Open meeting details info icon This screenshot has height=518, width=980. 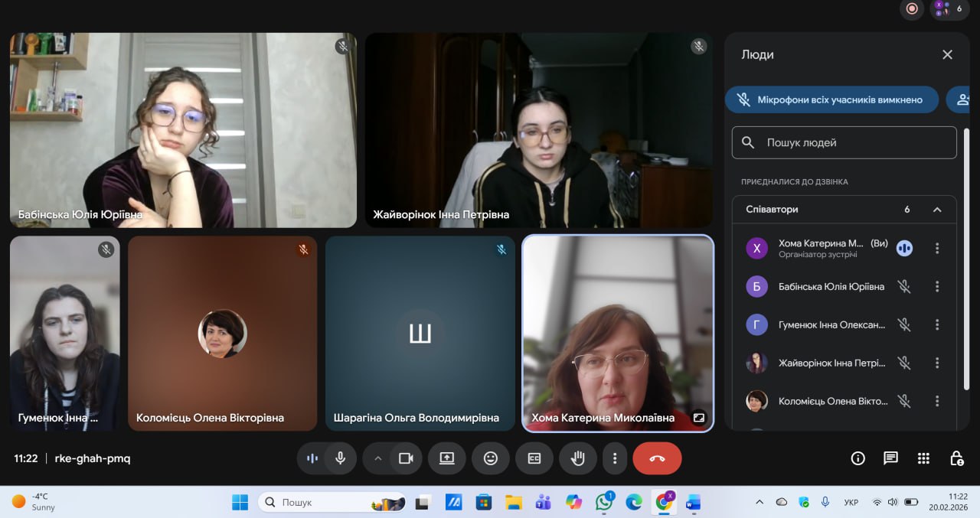[857, 458]
